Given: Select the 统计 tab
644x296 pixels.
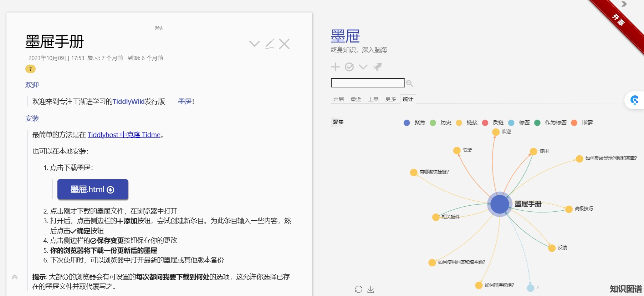Looking at the screenshot, I should tap(408, 99).
